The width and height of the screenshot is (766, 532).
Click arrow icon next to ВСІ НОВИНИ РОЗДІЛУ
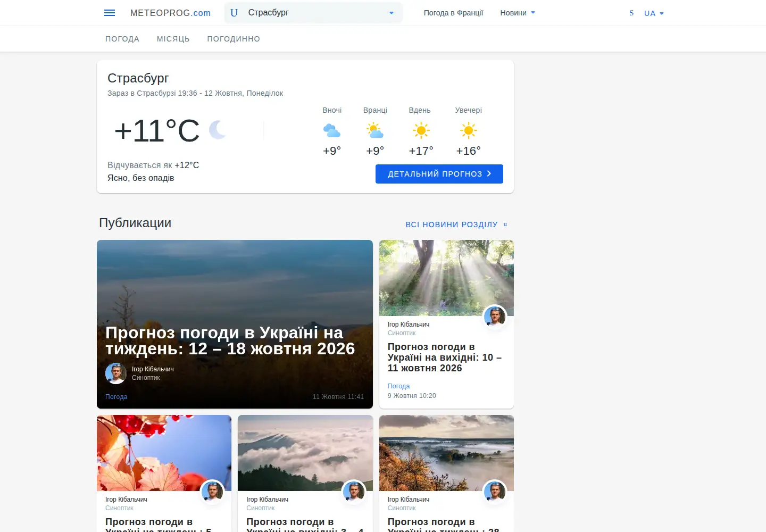[505, 225]
